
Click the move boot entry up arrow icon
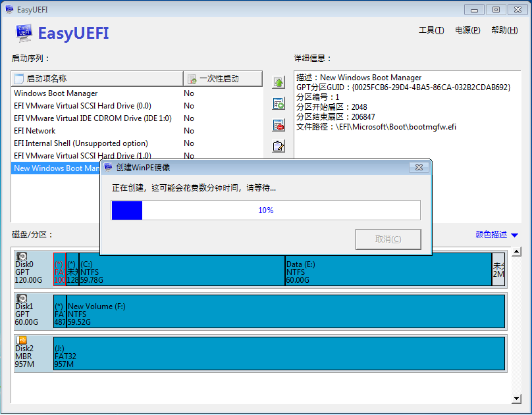(x=279, y=84)
